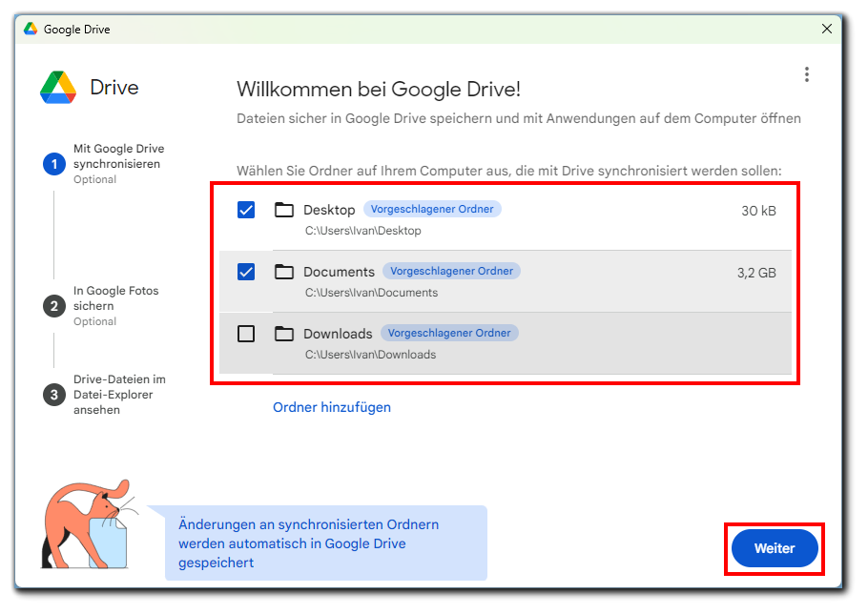Click the Google Drive logo in sidebar
The width and height of the screenshot is (868, 614).
point(58,88)
